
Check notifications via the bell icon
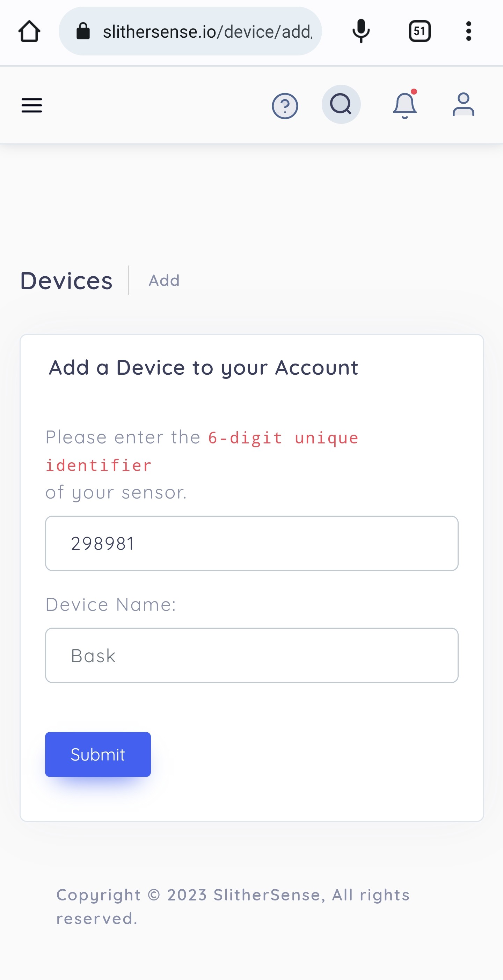coord(404,106)
